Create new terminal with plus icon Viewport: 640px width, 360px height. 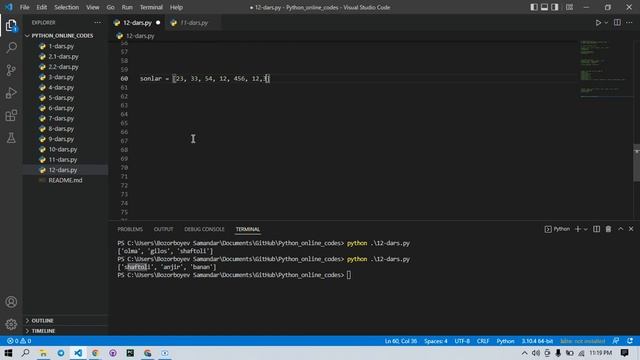[x=578, y=229]
